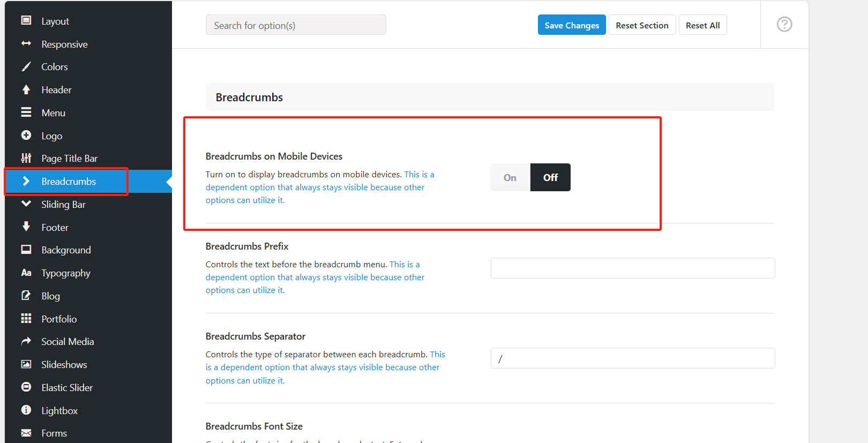Expand the Sliding Bar section chevron
Image resolution: width=868 pixels, height=443 pixels.
tap(26, 204)
